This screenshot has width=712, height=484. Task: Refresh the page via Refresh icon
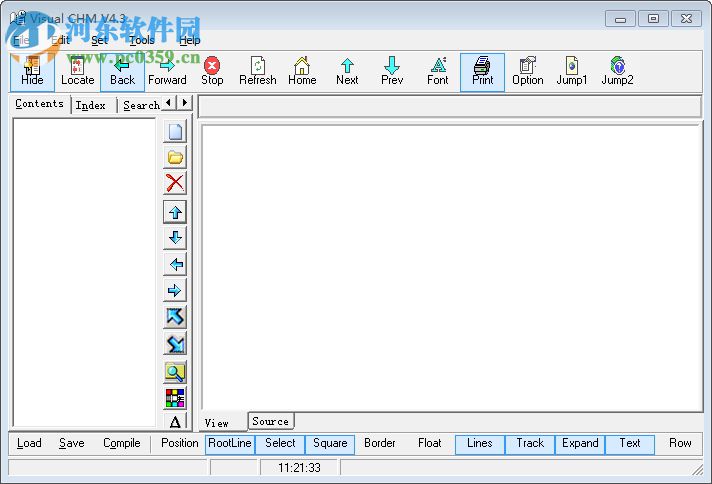(x=257, y=72)
